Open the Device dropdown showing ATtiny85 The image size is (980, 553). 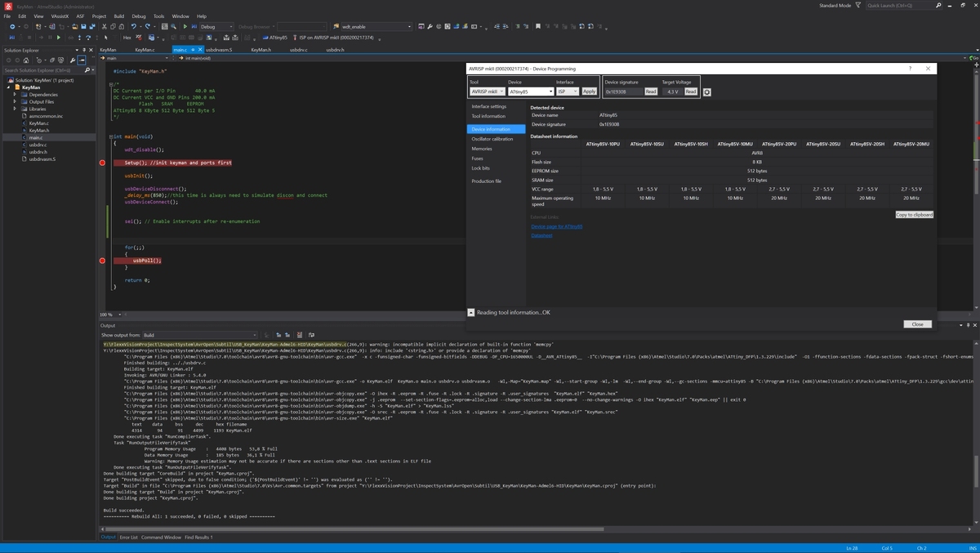tap(531, 91)
